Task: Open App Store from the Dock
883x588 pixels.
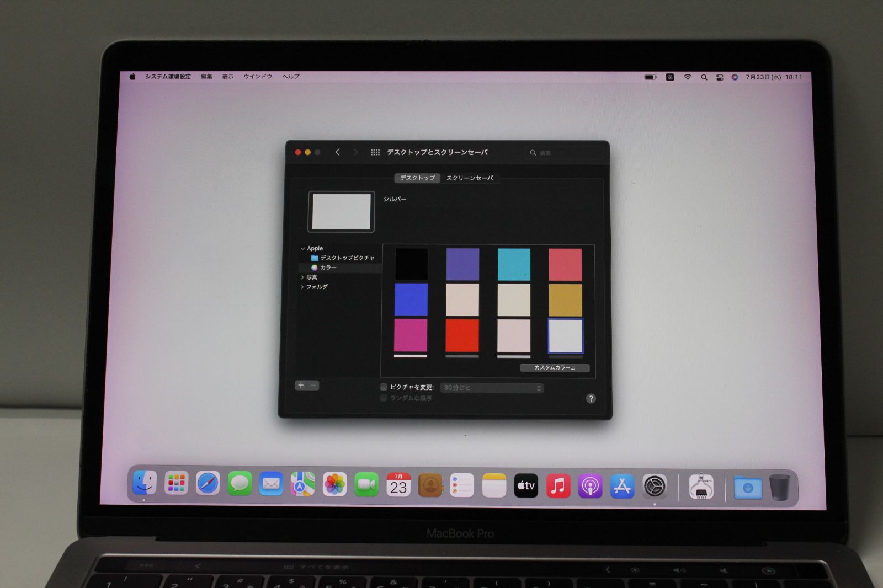Action: point(622,487)
